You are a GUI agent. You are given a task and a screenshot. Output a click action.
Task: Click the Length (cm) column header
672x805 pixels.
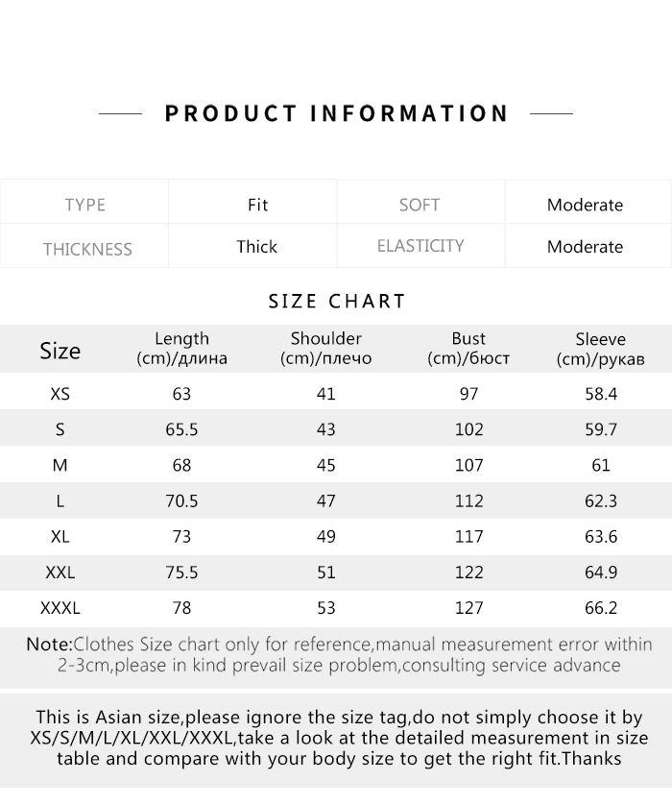coord(181,349)
